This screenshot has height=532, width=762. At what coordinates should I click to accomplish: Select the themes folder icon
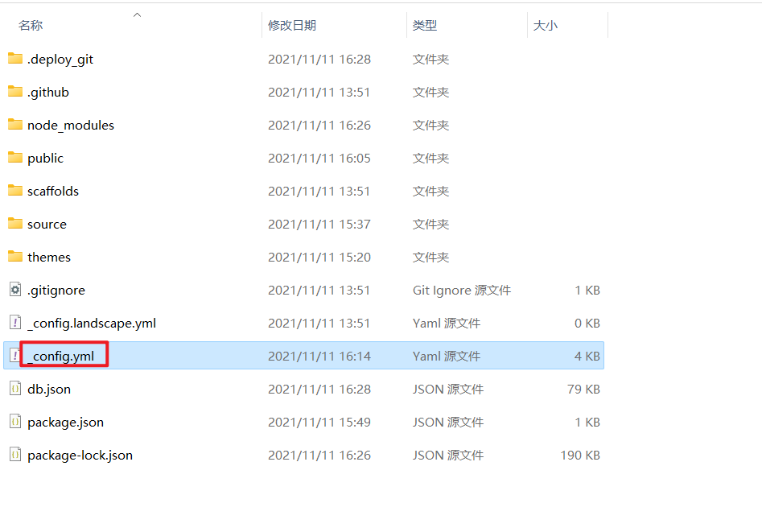click(x=15, y=257)
